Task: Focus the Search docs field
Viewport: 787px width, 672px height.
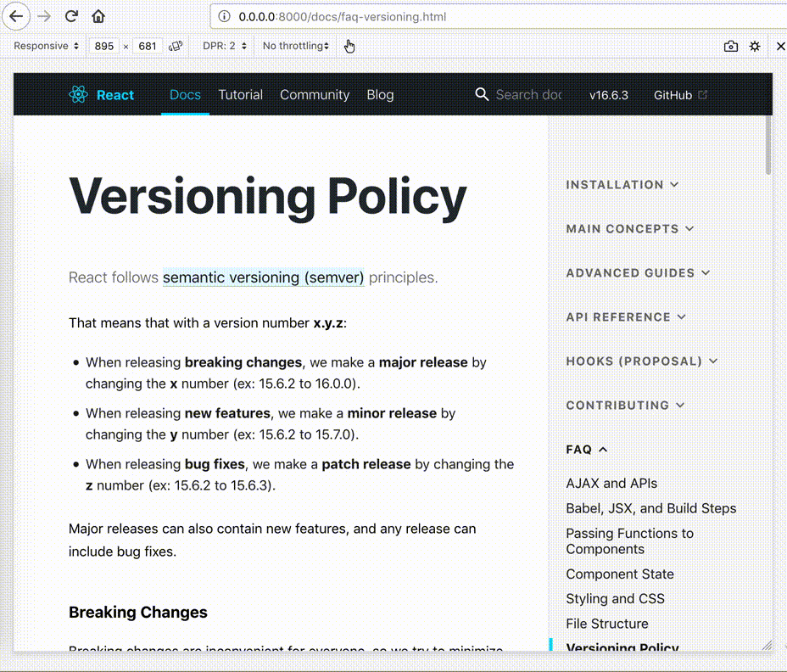Action: [x=528, y=94]
